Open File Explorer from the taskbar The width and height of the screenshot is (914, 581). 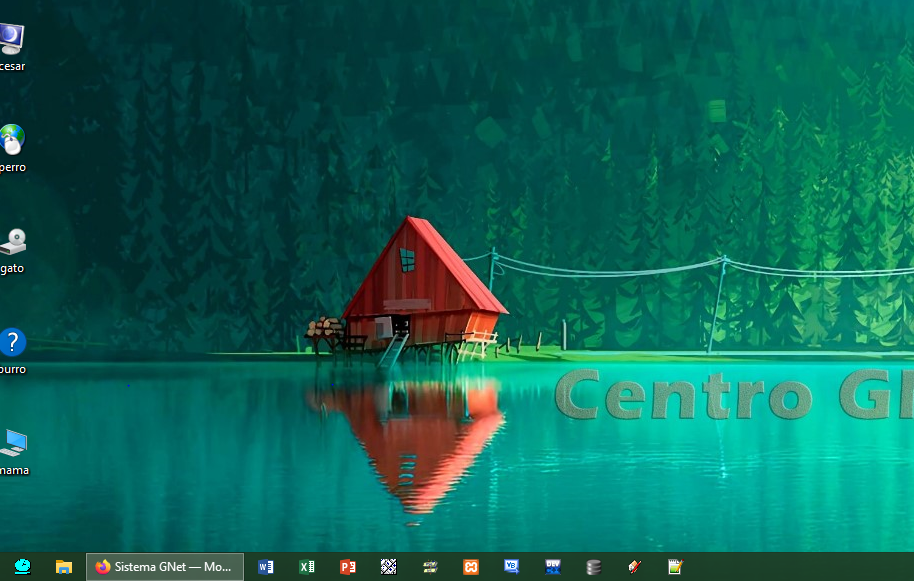click(64, 566)
